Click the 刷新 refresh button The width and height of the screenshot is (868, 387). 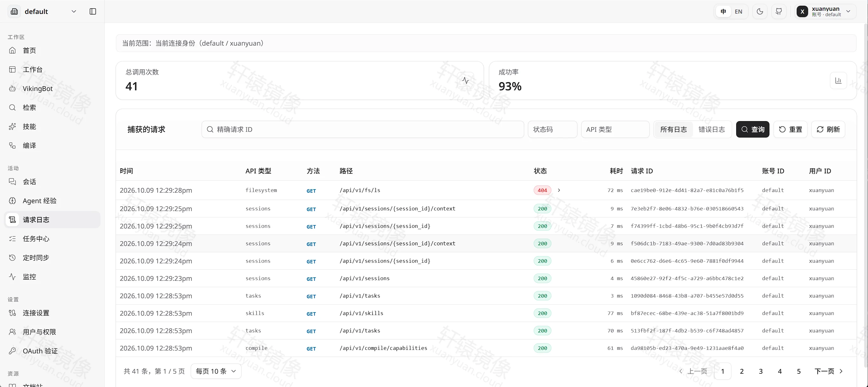[828, 129]
